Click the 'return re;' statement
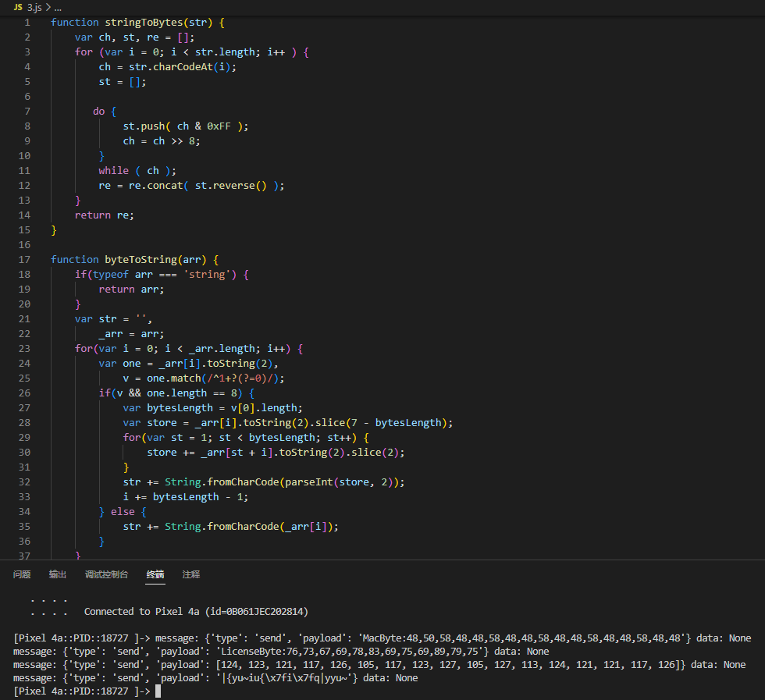The height and width of the screenshot is (700, 765). [105, 215]
